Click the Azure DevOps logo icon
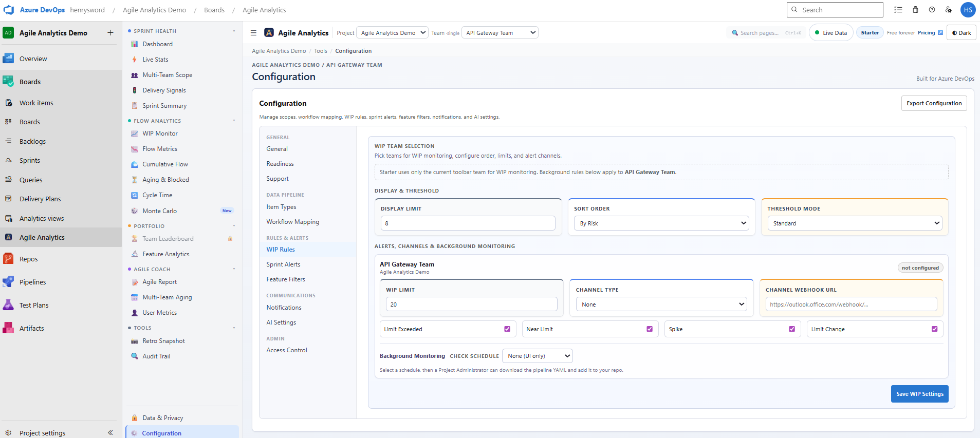980x438 pixels. (x=9, y=10)
